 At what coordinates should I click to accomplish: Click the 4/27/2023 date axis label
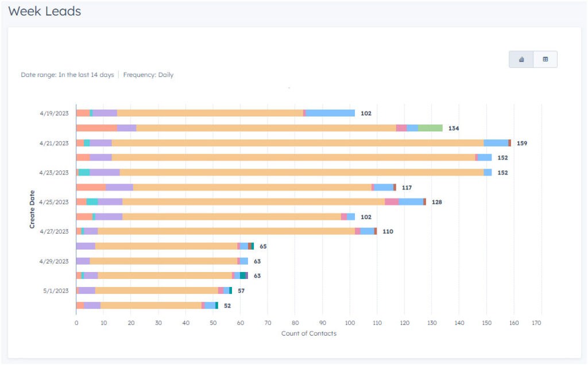click(x=54, y=231)
